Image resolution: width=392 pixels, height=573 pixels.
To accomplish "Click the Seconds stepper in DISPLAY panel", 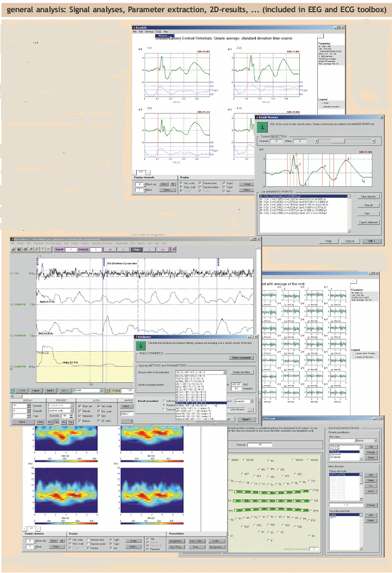I will tap(29, 406).
